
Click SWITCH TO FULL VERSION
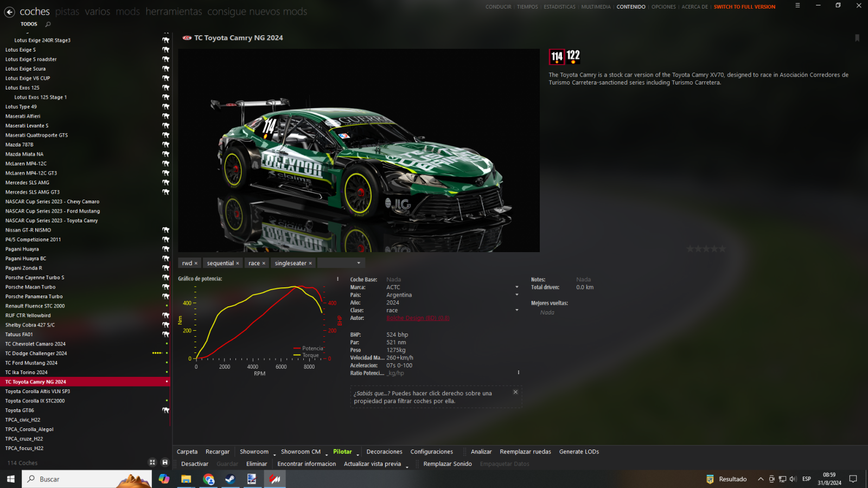(x=744, y=7)
